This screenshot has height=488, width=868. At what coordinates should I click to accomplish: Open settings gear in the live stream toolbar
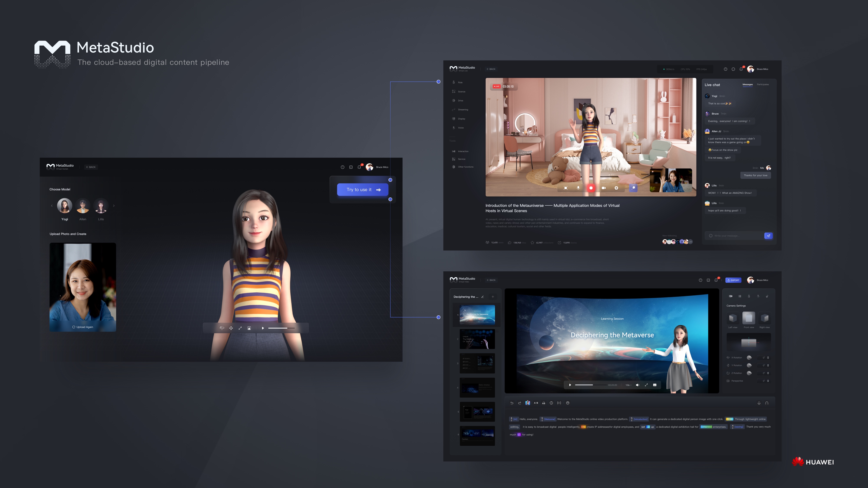point(616,188)
